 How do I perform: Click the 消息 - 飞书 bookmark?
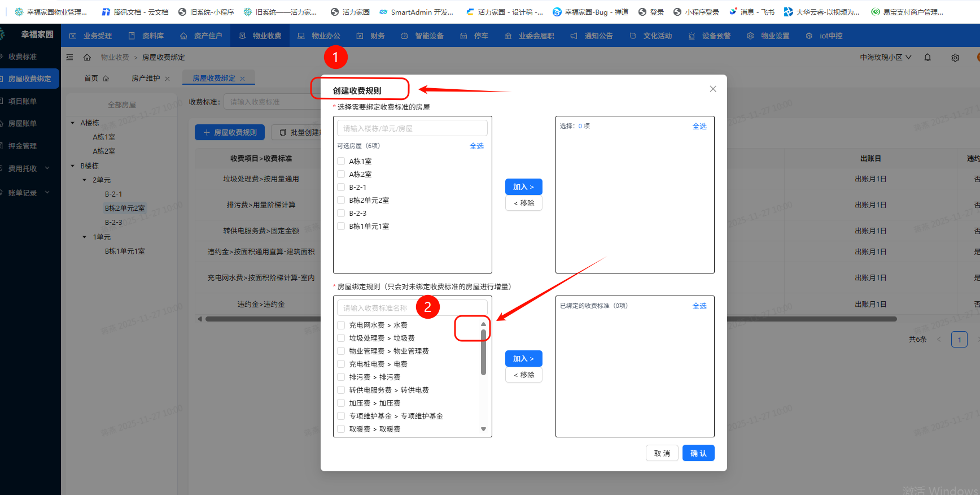[752, 12]
